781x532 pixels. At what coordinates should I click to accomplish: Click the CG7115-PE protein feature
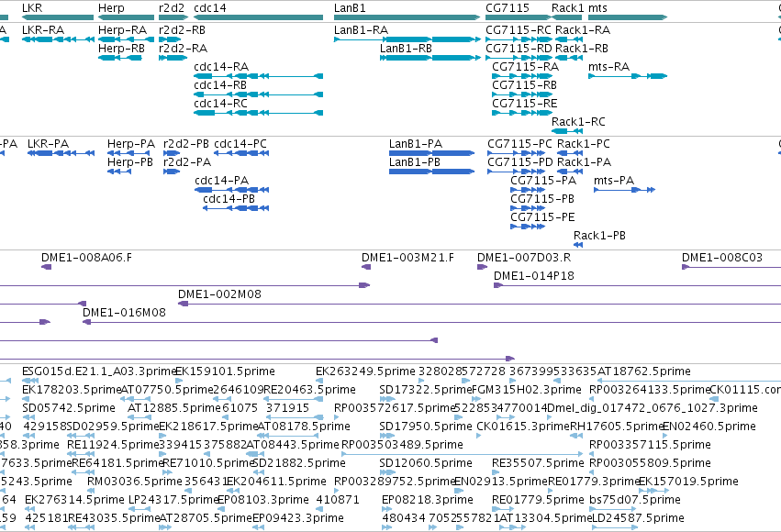tap(528, 227)
